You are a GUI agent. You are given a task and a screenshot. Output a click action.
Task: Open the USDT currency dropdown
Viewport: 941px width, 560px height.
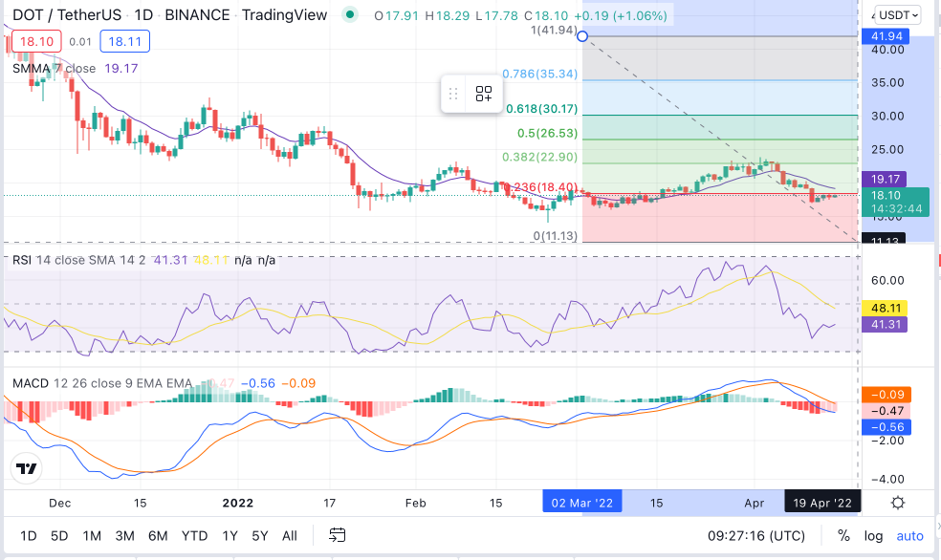click(898, 14)
